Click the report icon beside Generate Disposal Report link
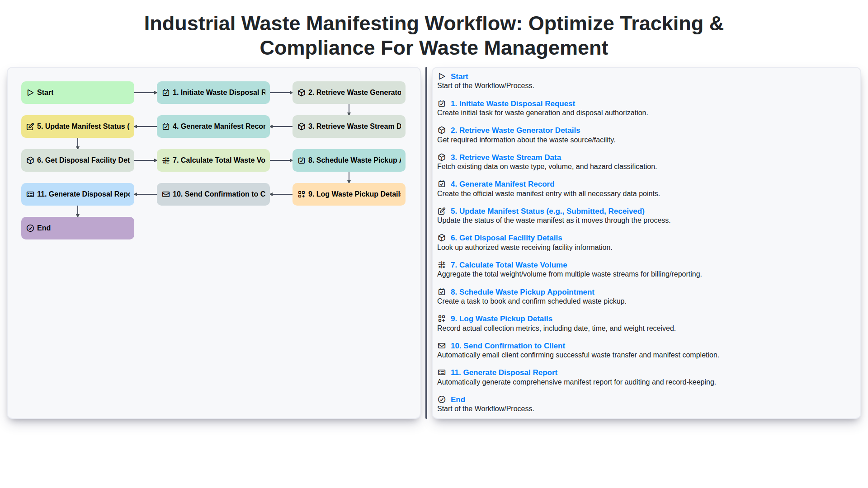The width and height of the screenshot is (868, 488). coord(442,372)
